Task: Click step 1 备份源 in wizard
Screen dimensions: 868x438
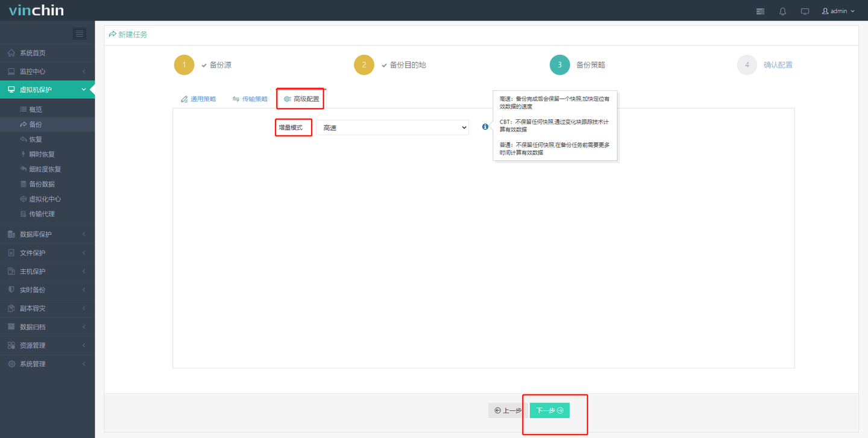Action: [x=203, y=65]
